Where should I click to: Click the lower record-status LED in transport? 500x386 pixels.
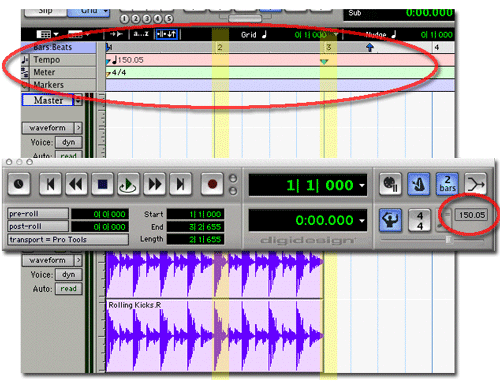coord(233,191)
